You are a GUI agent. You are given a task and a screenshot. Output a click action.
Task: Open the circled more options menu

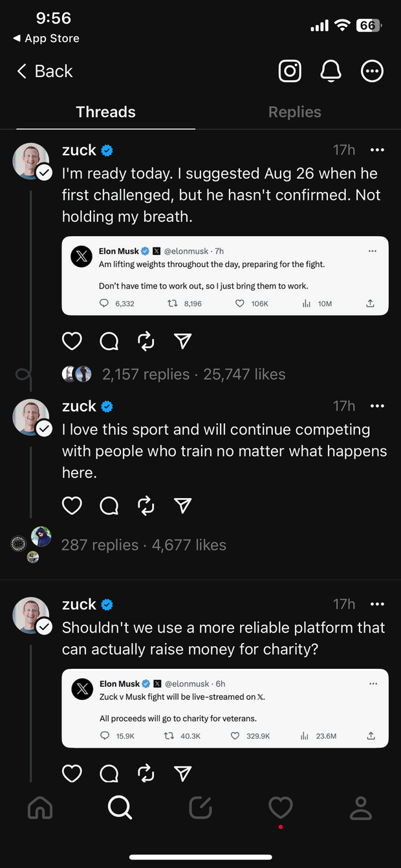pyautogui.click(x=372, y=71)
